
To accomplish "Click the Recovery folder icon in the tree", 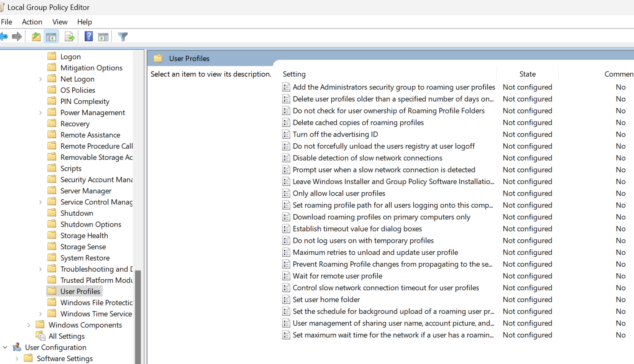I will [x=52, y=123].
